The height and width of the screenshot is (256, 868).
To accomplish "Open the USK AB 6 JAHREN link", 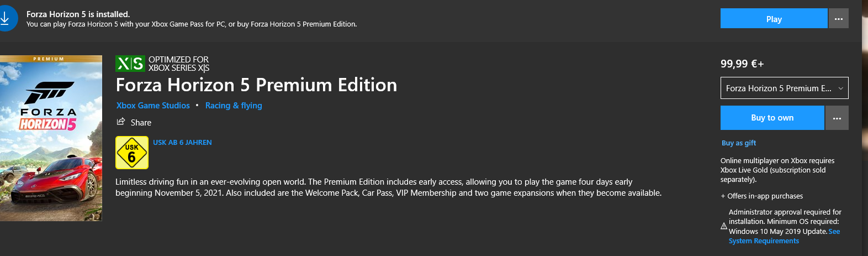I will point(182,143).
